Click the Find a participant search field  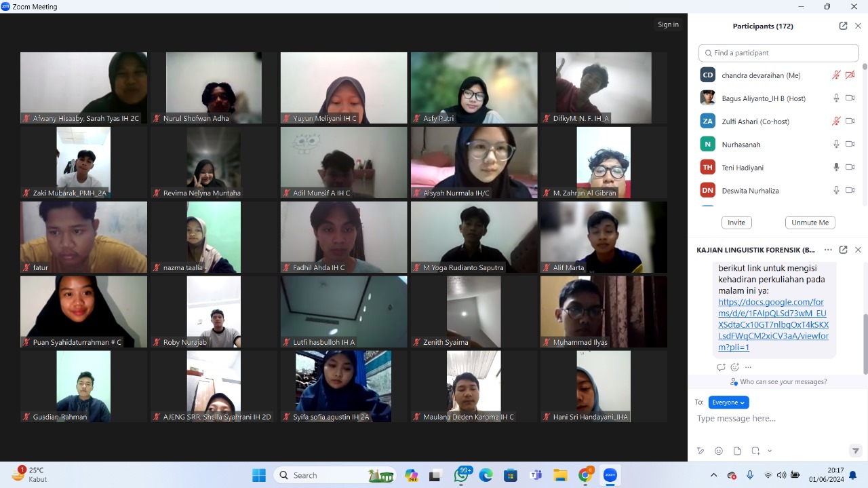[778, 53]
